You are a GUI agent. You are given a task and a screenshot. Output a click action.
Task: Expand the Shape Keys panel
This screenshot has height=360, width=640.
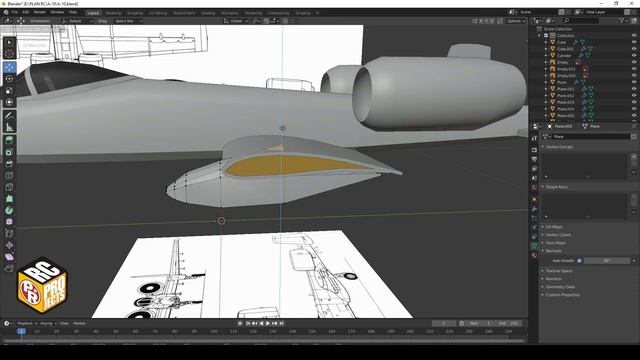(x=557, y=187)
